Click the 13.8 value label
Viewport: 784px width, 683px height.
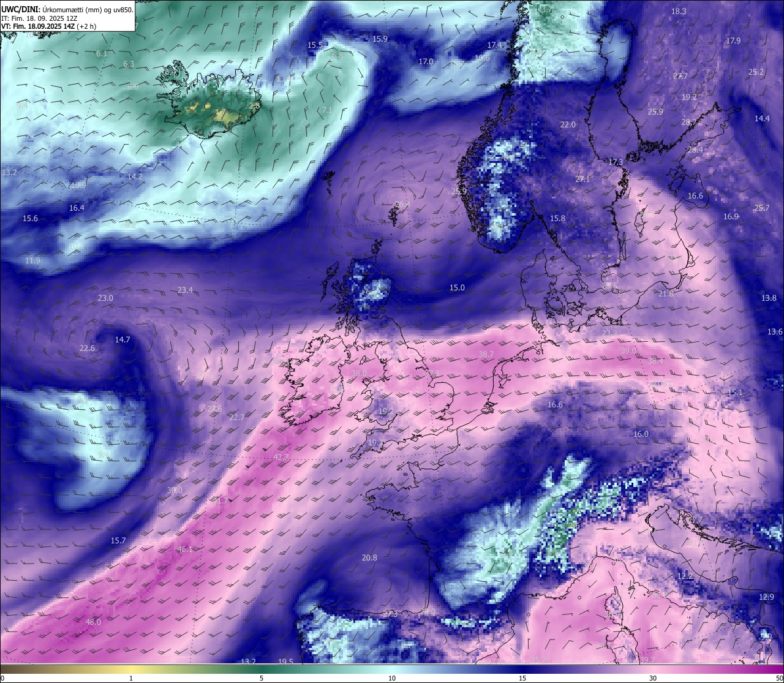point(769,298)
